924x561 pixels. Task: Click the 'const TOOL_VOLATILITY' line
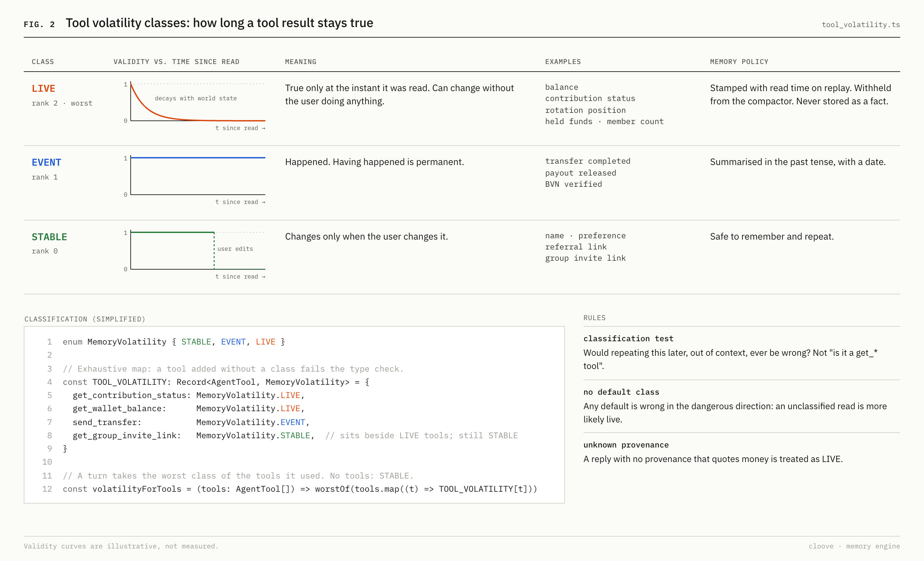216,382
